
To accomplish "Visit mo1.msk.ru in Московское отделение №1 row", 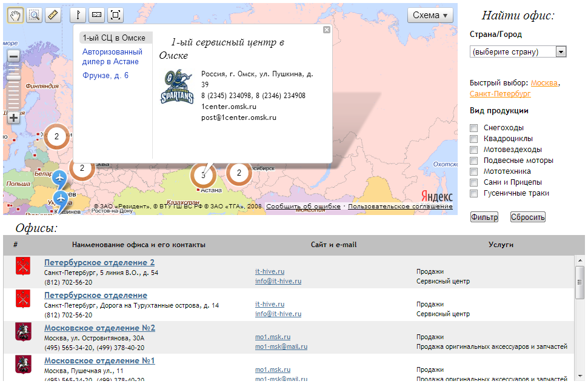I will (273, 369).
